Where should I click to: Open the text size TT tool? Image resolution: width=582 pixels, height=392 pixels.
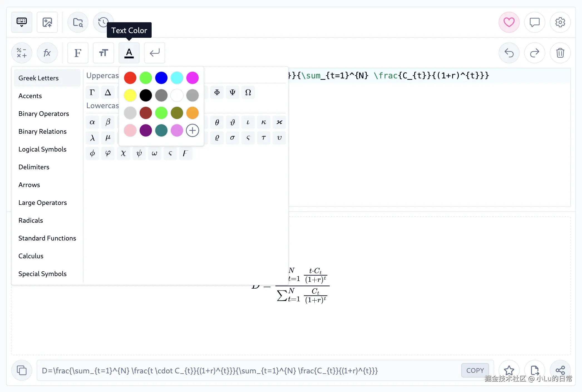103,53
